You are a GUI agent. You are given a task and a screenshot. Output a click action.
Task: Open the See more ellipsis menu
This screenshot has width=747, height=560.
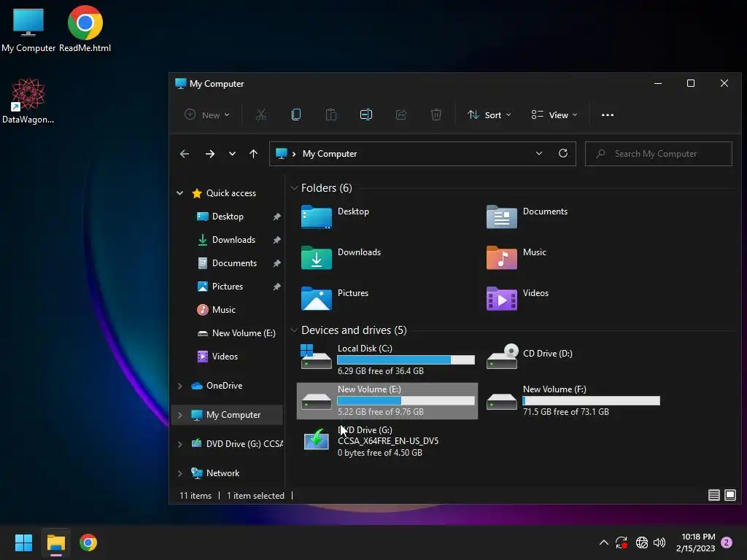pyautogui.click(x=608, y=114)
